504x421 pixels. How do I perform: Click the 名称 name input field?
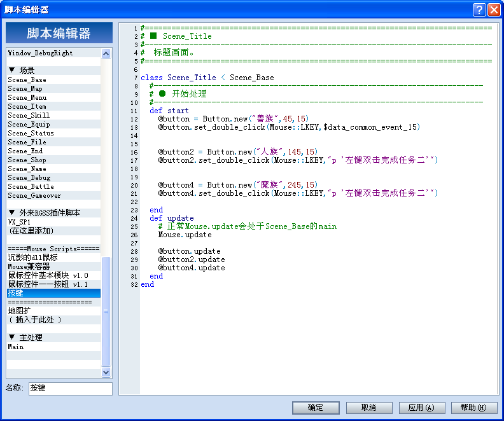tap(71, 388)
